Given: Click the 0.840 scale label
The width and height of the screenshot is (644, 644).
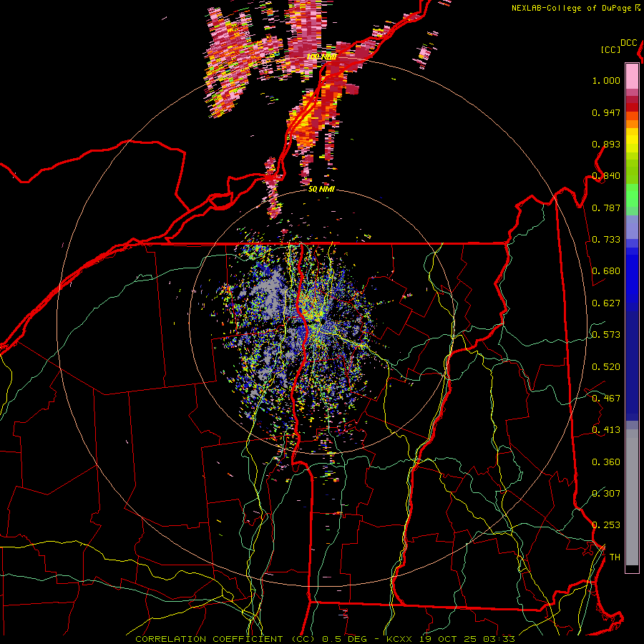Looking at the screenshot, I should click(x=606, y=176).
